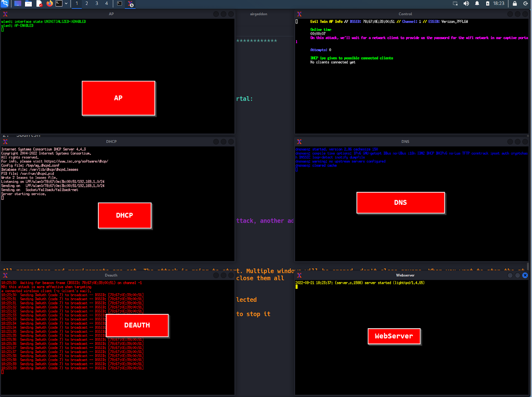Launch the text editor panel icon
This screenshot has width=532, height=397.
pyautogui.click(x=39, y=4)
